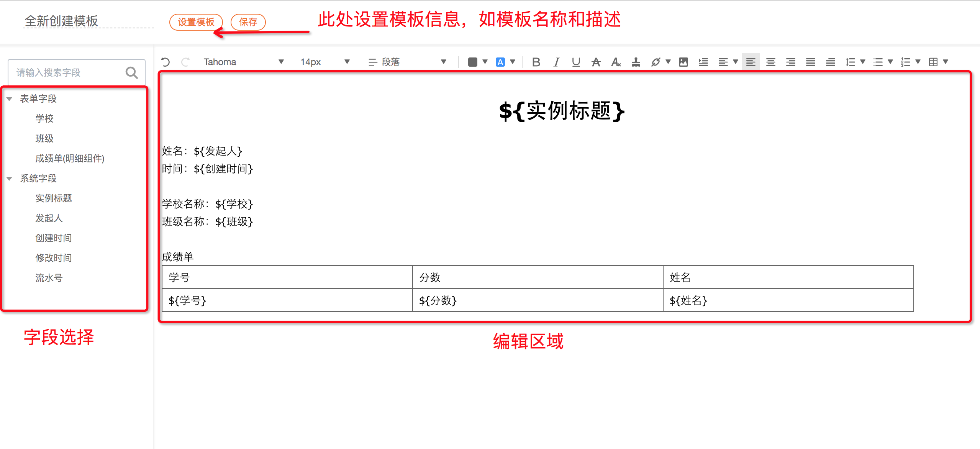Apply strikethrough formatting
This screenshot has width=980, height=449.
point(596,62)
